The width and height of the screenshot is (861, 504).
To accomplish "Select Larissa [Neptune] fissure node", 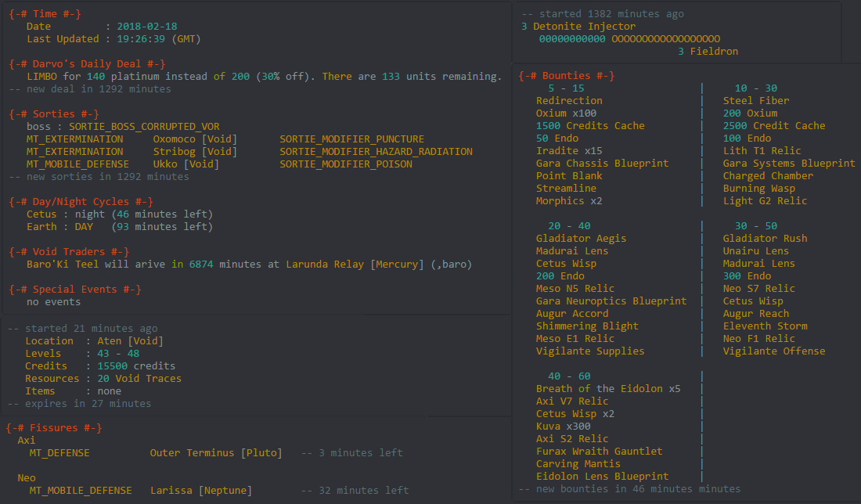I will coord(200,491).
